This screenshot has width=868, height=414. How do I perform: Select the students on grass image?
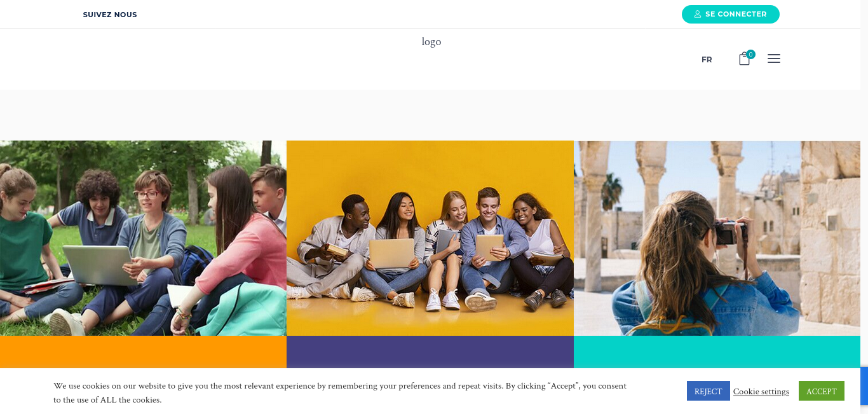143,238
